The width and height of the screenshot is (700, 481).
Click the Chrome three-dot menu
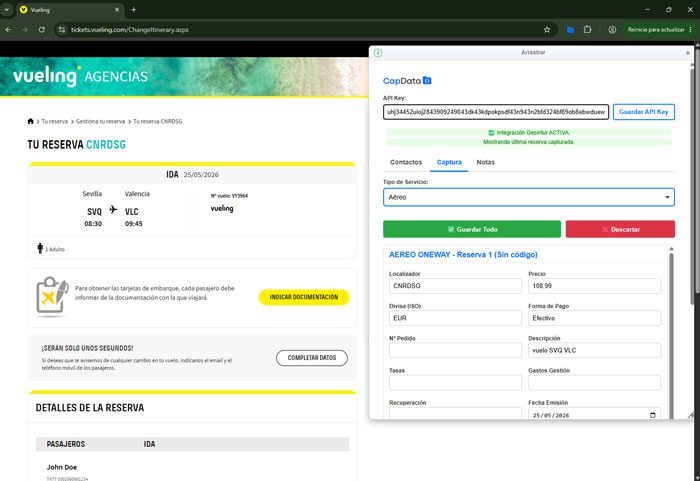click(691, 29)
